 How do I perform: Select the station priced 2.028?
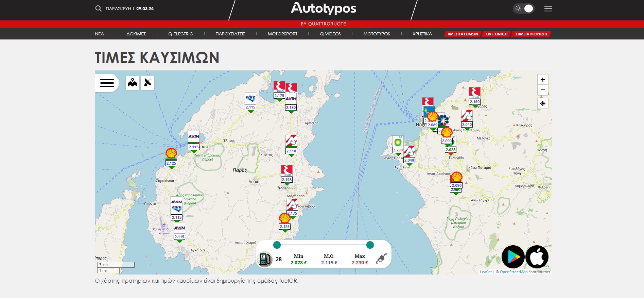click(x=451, y=150)
